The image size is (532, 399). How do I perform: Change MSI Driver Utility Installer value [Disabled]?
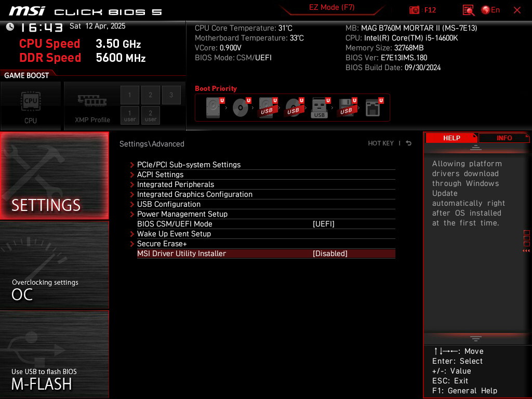[x=330, y=254]
